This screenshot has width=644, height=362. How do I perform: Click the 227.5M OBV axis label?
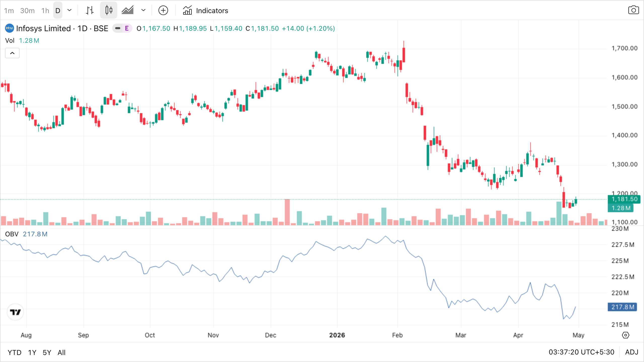[x=623, y=245]
